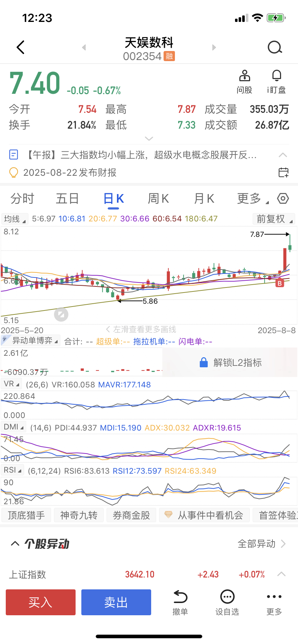The height and width of the screenshot is (644, 298).
Task: Tap the current price 7.40
Action: click(x=35, y=83)
